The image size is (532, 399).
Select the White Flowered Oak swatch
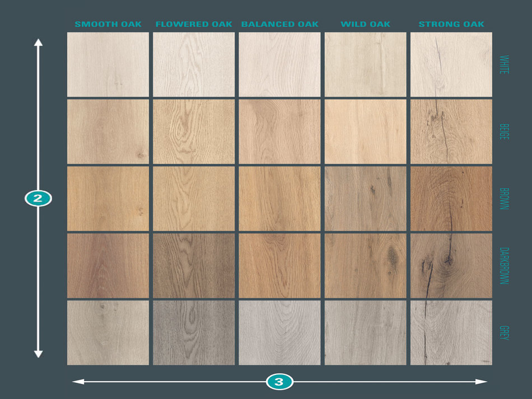click(194, 64)
